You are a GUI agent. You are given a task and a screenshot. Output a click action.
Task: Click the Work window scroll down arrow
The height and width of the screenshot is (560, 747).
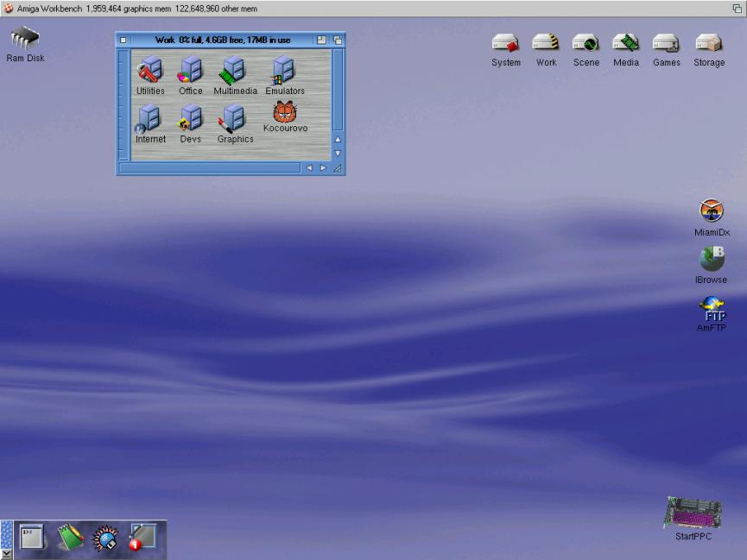point(338,153)
